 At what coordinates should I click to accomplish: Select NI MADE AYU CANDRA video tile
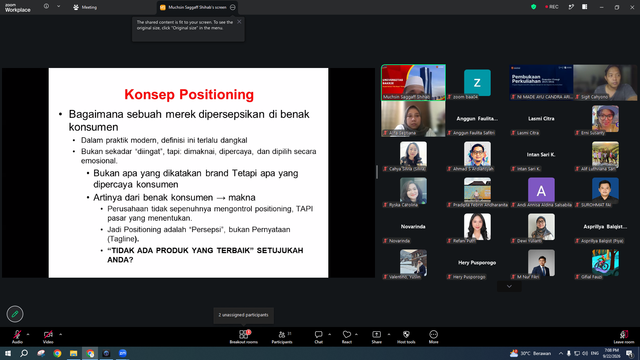point(541,82)
